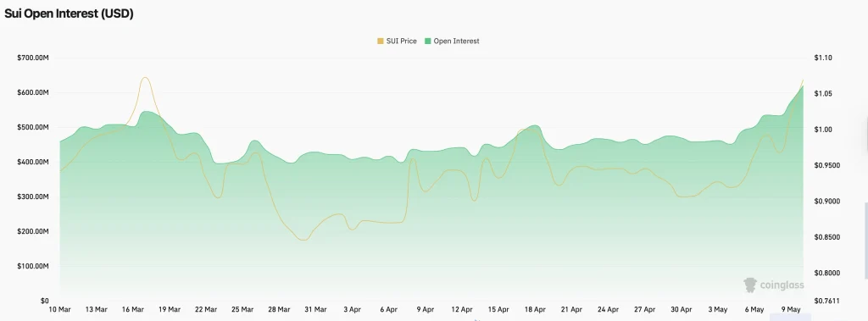Screen dimensions: 868x321
Task: Click the $0.7611 right axis label
Action: 826,301
